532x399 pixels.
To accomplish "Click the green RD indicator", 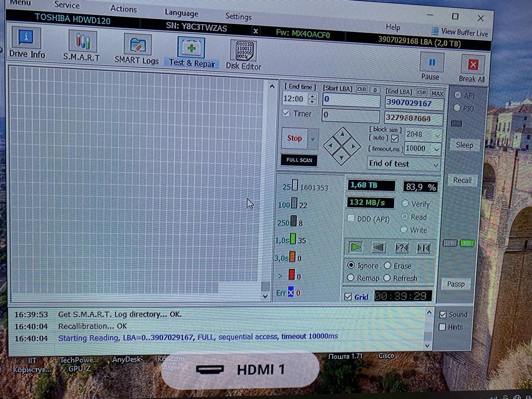I will [467, 243].
